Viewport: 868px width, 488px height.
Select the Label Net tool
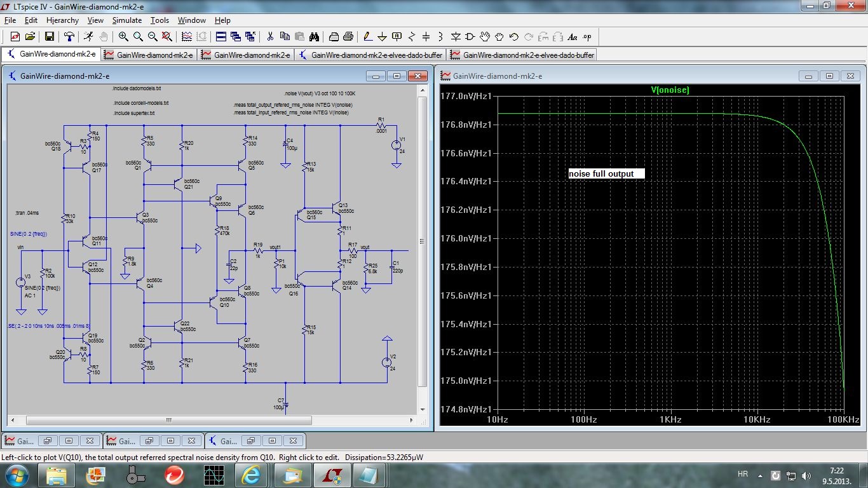[397, 36]
